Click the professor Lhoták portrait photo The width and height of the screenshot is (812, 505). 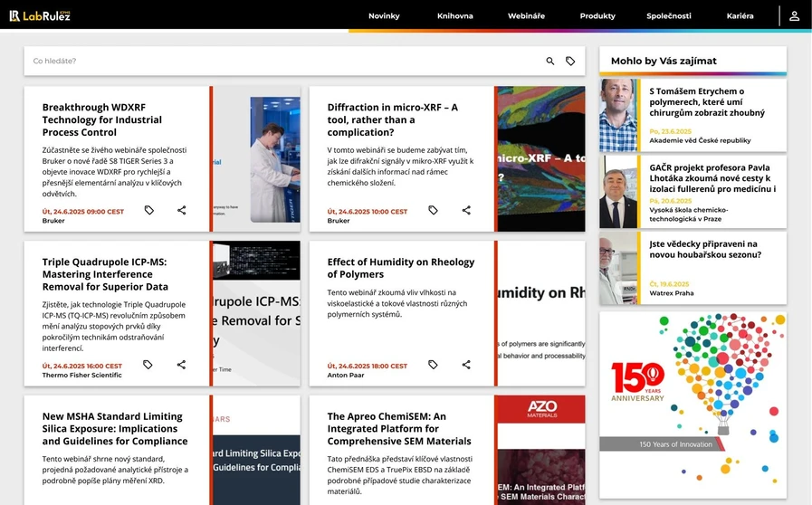[618, 192]
